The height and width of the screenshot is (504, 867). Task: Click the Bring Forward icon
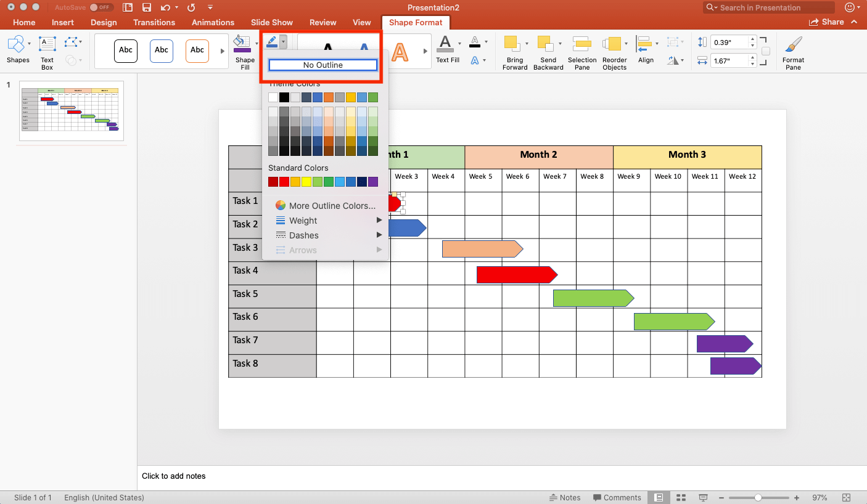point(511,44)
